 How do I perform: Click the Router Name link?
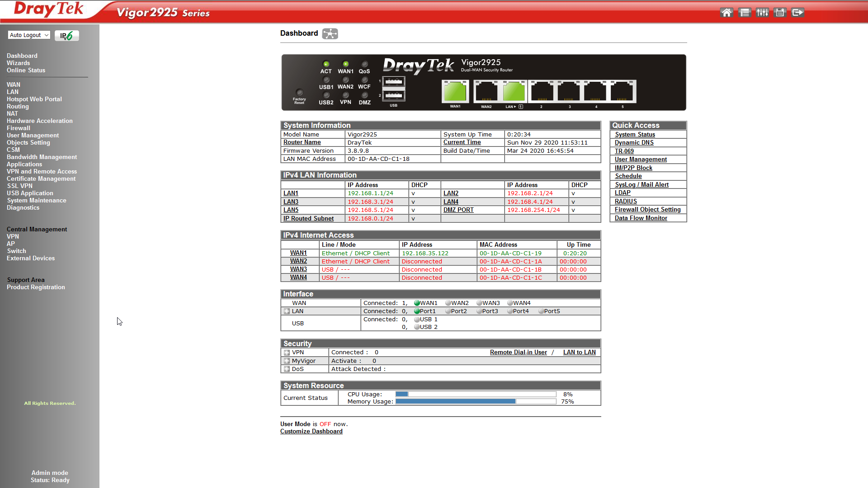[302, 142]
